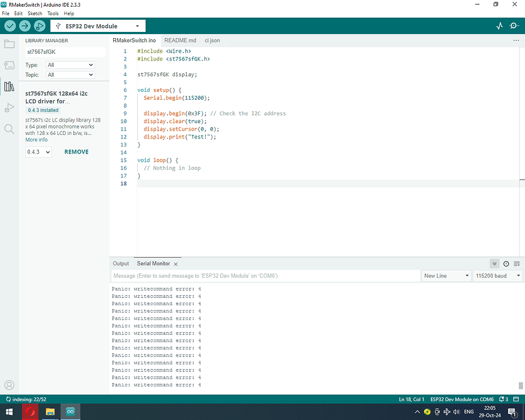Screen dimensions: 525x420
Task: Clear the Serial Monitor output
Action: point(517,264)
